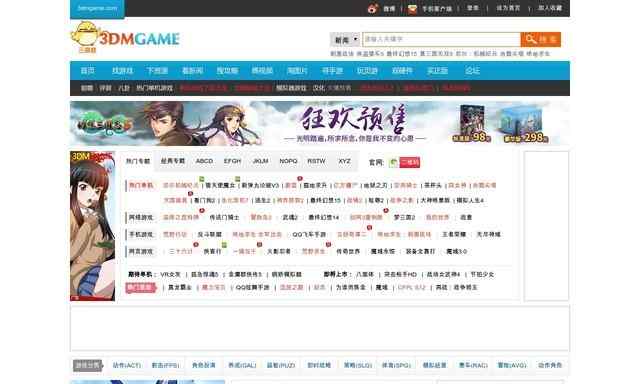Click the 狂欢预售 promotional banner
This screenshot has height=384, width=640.
click(x=320, y=123)
